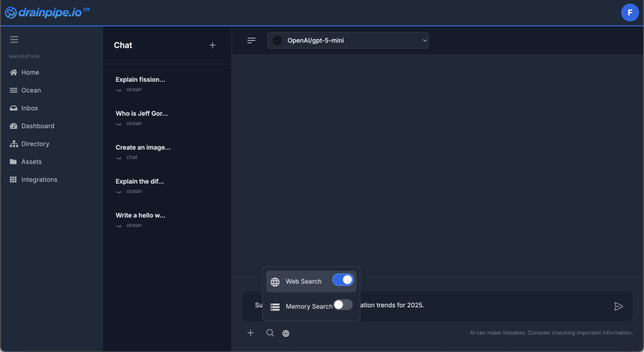644x352 pixels.
Task: Open the "Explain fission..." chat
Action: click(140, 80)
